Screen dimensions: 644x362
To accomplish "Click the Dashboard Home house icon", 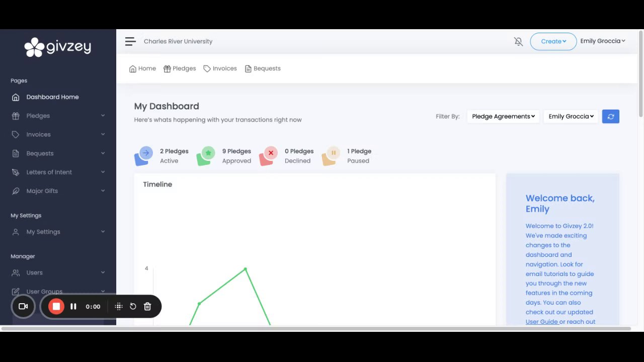I will coord(16,97).
